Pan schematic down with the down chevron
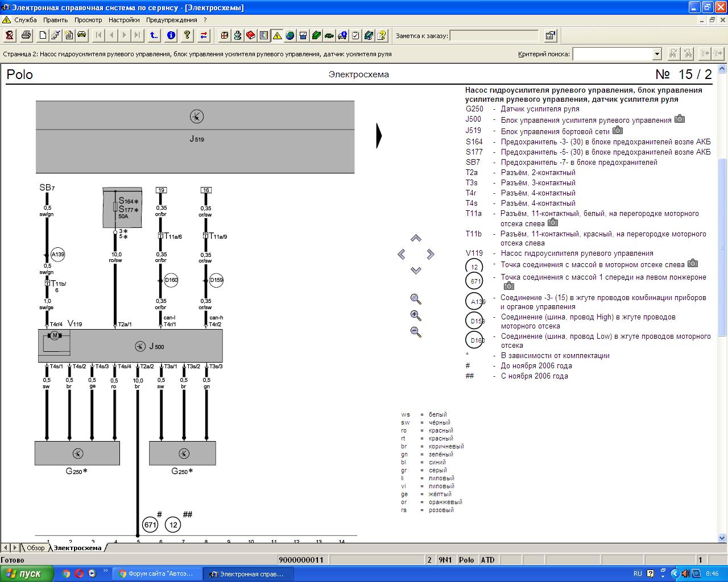The height and width of the screenshot is (582, 728). click(x=416, y=270)
